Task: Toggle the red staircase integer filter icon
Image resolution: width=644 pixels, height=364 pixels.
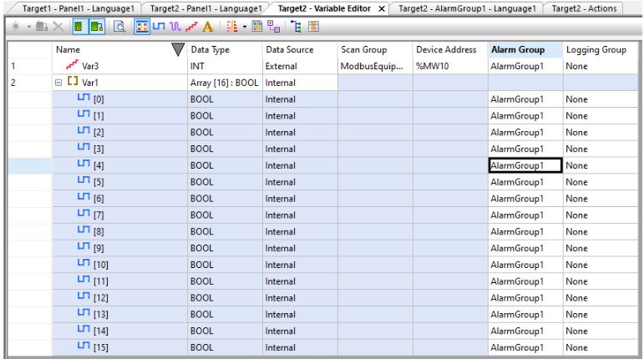Action: [x=191, y=27]
